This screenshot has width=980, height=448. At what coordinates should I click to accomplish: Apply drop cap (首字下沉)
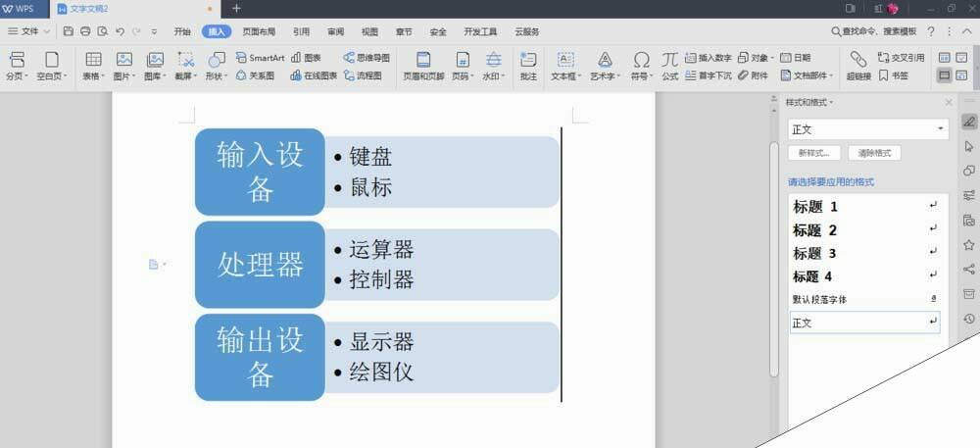coord(709,75)
